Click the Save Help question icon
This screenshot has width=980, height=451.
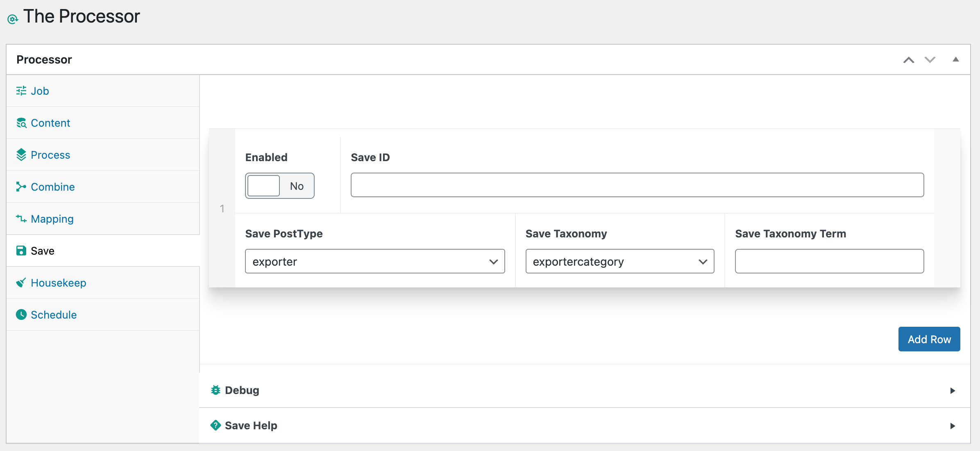[216, 425]
